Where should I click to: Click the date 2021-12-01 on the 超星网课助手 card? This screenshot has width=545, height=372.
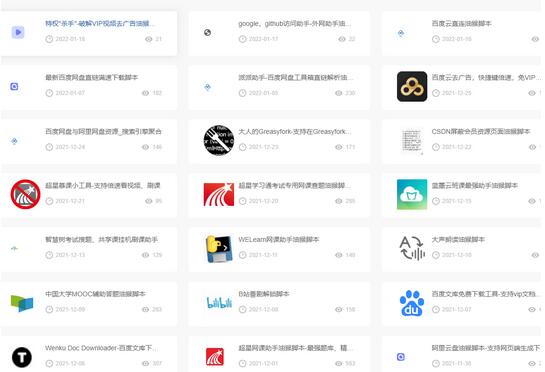point(263,363)
